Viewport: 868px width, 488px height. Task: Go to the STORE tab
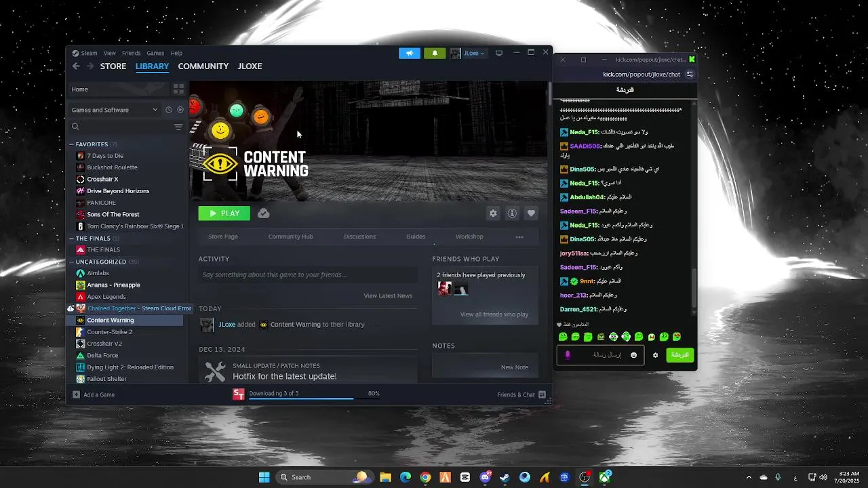(x=113, y=66)
